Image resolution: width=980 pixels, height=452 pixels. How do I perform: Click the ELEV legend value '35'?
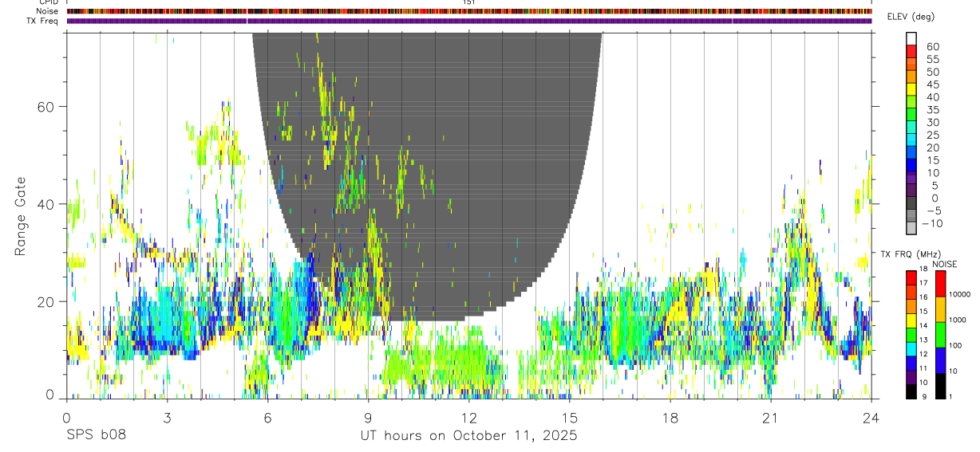pos(932,110)
